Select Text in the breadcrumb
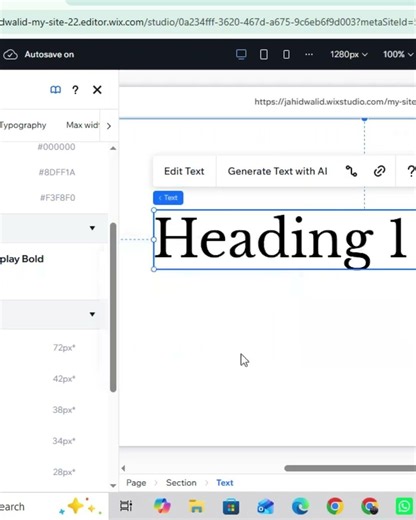 (225, 483)
